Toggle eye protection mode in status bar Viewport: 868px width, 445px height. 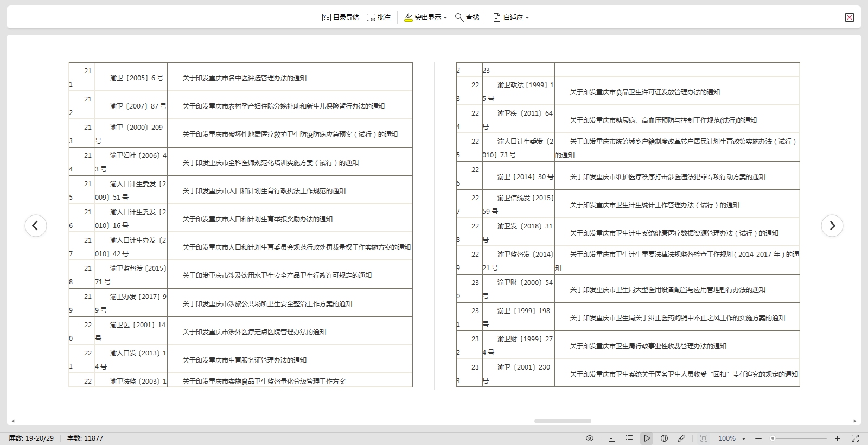[590, 438]
